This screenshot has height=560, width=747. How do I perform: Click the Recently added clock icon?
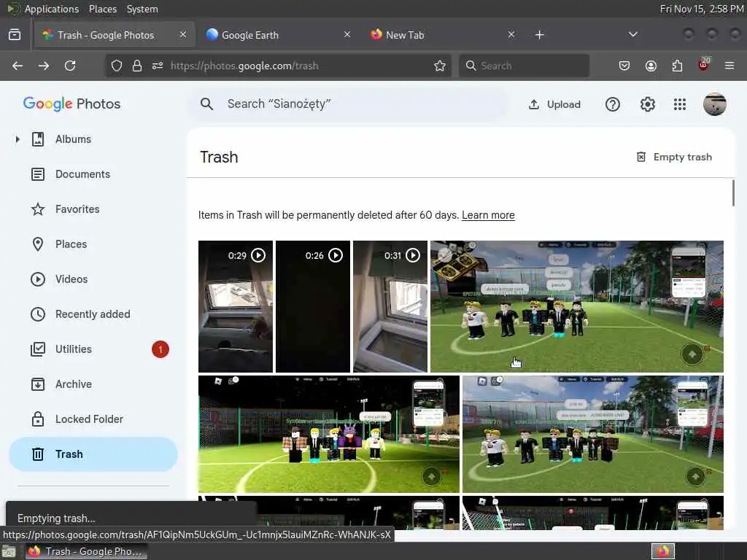38,314
